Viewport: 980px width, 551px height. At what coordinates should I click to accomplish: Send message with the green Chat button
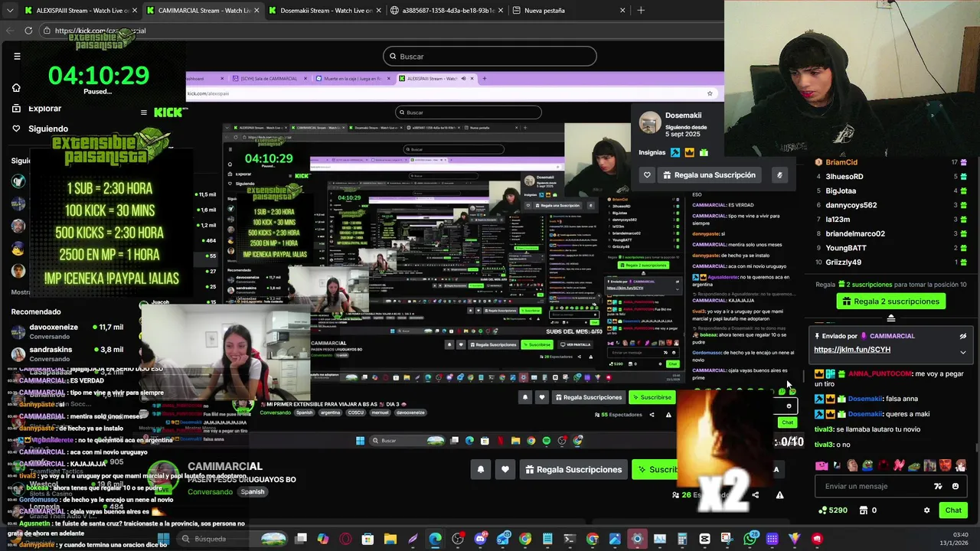click(x=953, y=510)
